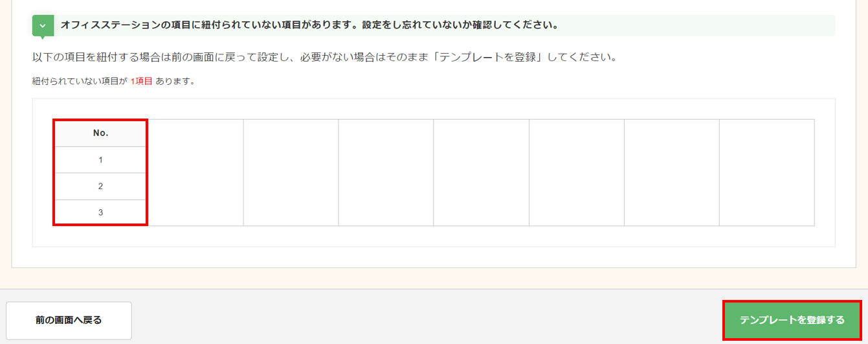This screenshot has width=868, height=344.
Task: Select the No. column header cell
Action: [100, 133]
